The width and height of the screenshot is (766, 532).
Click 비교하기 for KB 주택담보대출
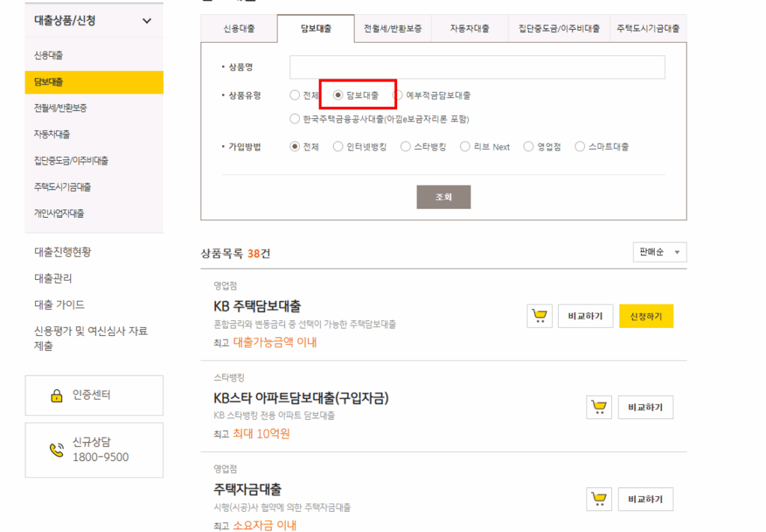[585, 316]
